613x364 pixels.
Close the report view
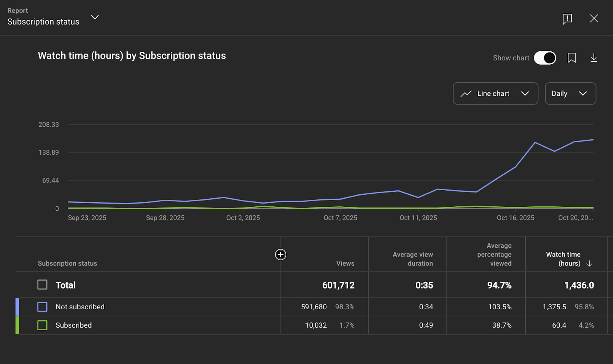(x=594, y=18)
